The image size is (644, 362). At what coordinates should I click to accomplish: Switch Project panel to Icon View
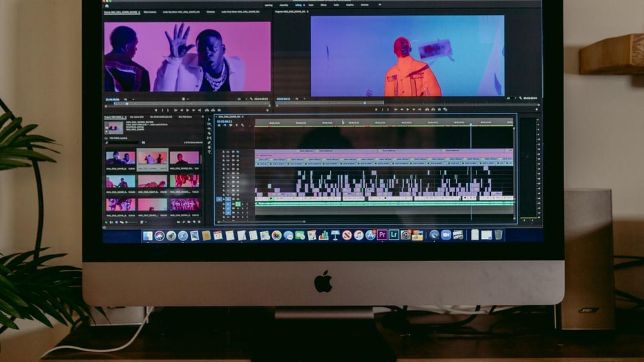[117, 222]
